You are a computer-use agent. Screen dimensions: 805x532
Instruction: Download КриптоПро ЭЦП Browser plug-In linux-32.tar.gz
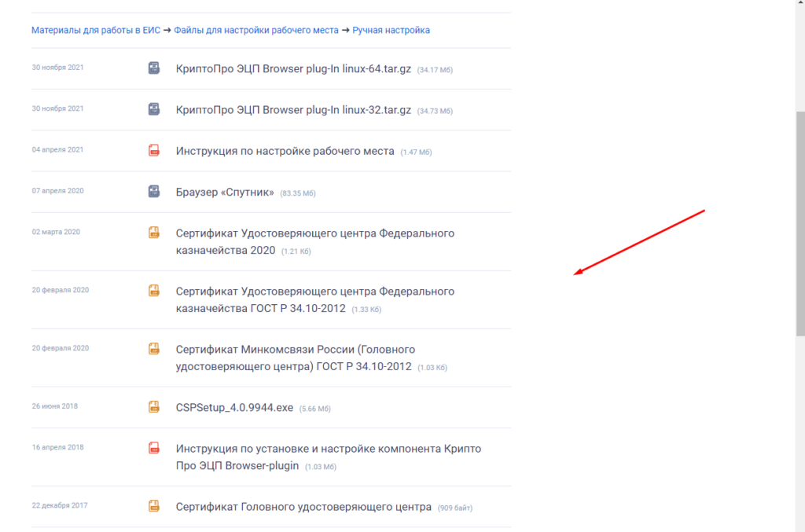point(293,110)
